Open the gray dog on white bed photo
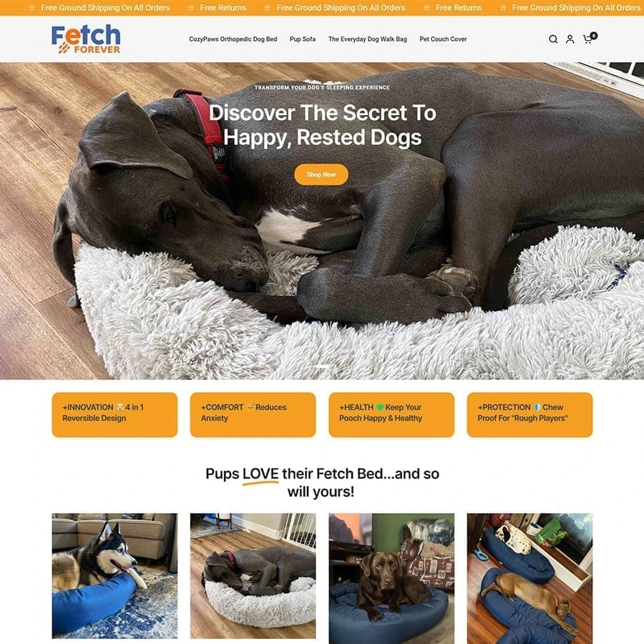This screenshot has height=644, width=644. click(253, 575)
